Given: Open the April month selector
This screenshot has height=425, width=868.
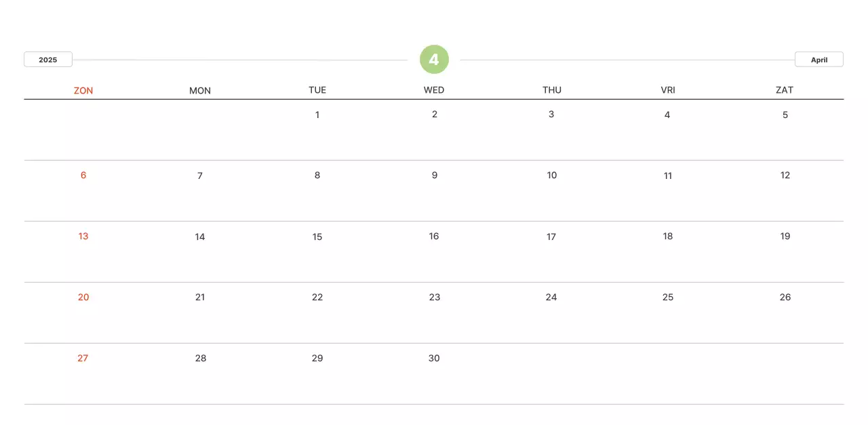Looking at the screenshot, I should 818,60.
